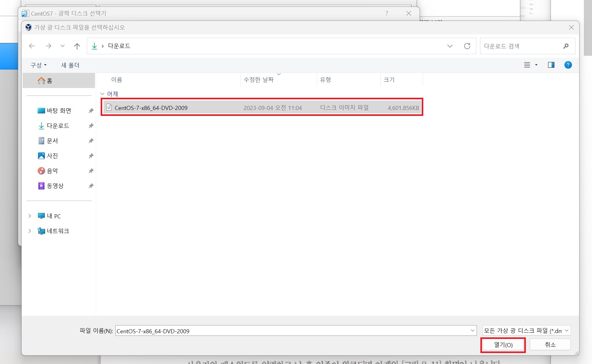
Task: Click the CentOS disk image file icon
Action: pos(109,107)
